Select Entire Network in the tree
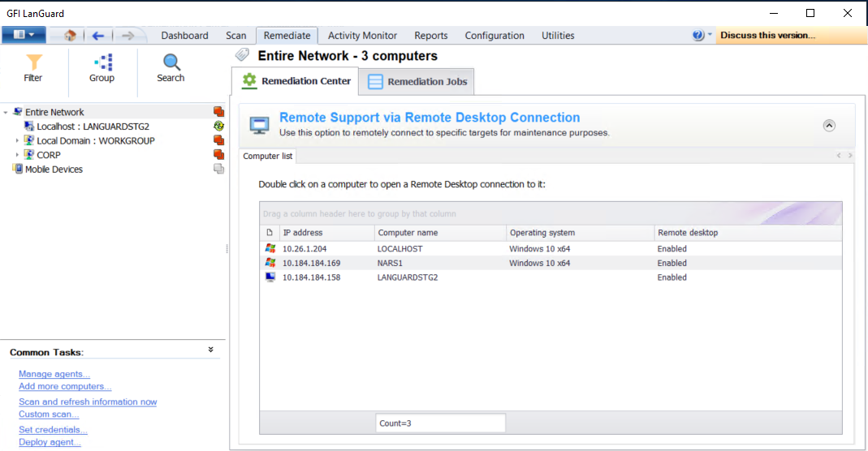The width and height of the screenshot is (868, 451). (x=54, y=112)
